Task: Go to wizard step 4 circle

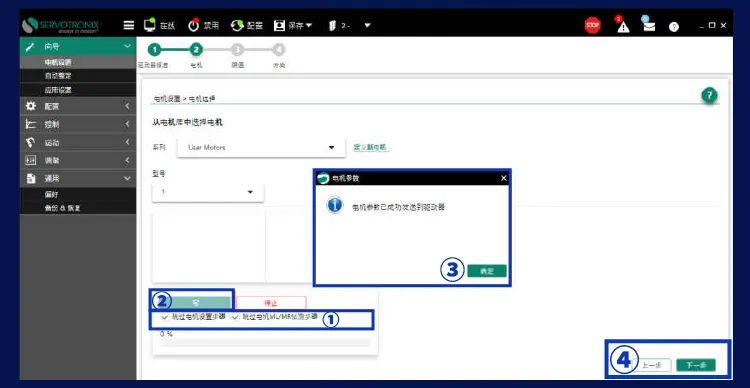Action: [279, 49]
